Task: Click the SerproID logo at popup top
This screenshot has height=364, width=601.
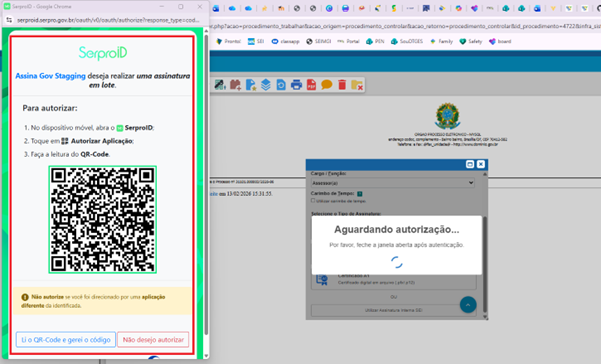Action: pos(103,53)
